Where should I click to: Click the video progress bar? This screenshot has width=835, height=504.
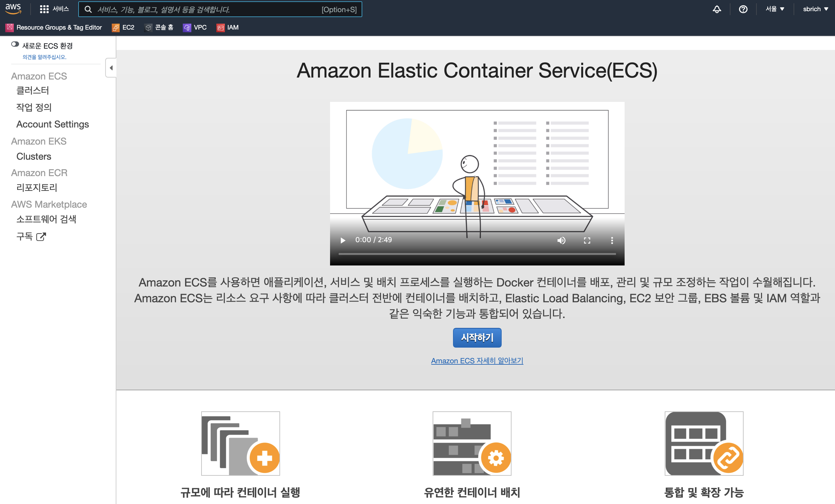[x=477, y=254]
